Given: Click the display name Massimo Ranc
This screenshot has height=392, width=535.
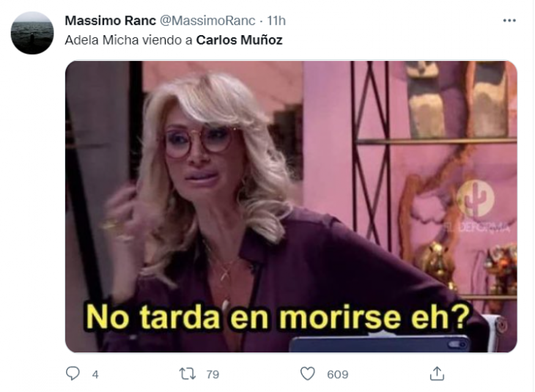Looking at the screenshot, I should pyautogui.click(x=110, y=21).
